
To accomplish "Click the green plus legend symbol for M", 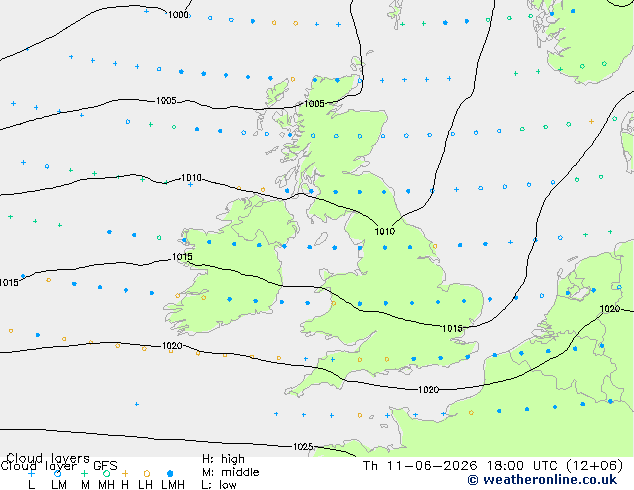I will [x=84, y=473].
